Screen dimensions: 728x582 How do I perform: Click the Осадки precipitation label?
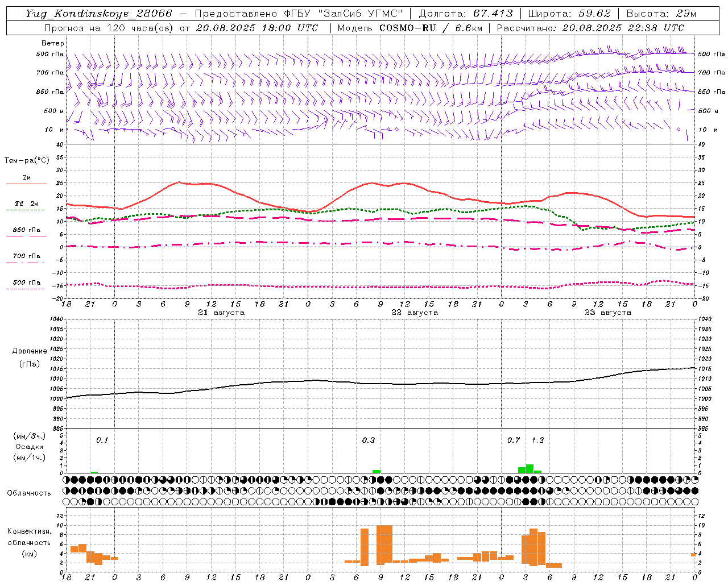(30, 447)
